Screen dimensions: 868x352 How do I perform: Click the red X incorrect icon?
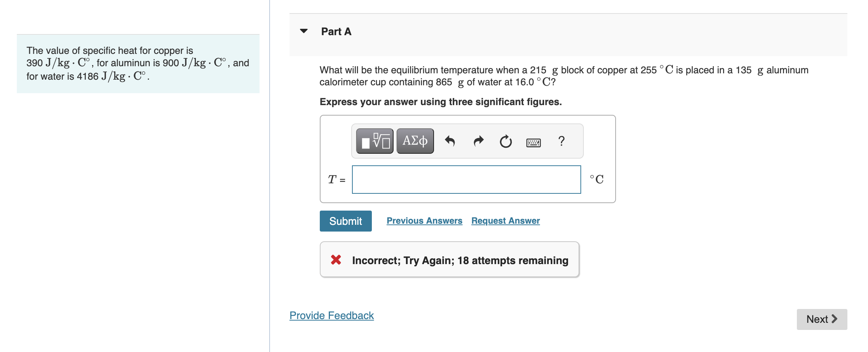336,260
